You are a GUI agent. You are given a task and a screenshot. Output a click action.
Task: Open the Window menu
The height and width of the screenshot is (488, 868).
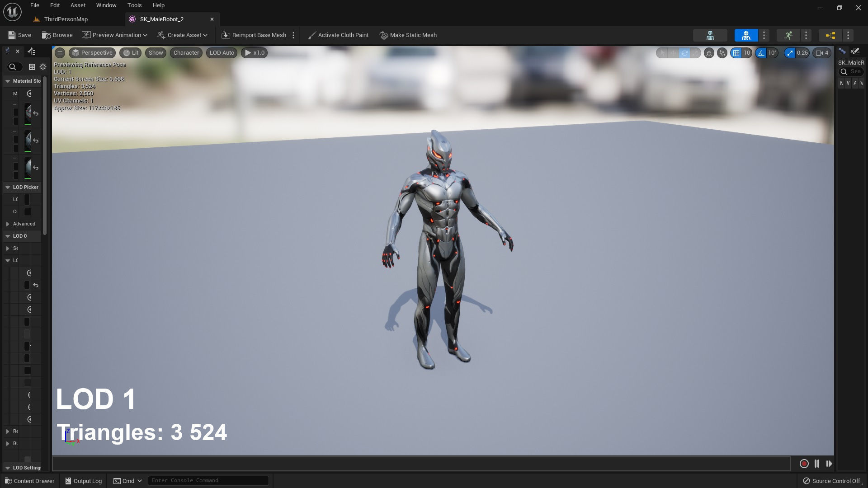coord(106,5)
